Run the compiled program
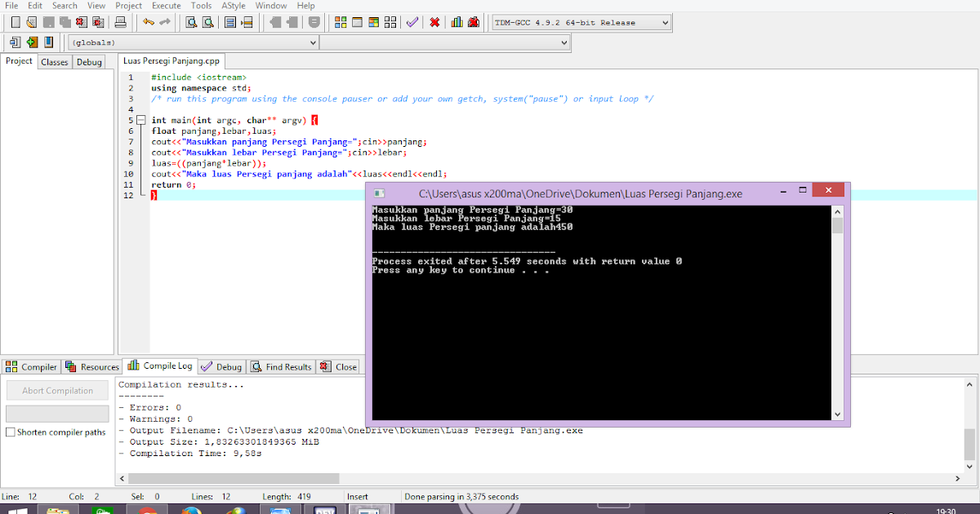Viewport: 980px width, 514px height. 357,22
